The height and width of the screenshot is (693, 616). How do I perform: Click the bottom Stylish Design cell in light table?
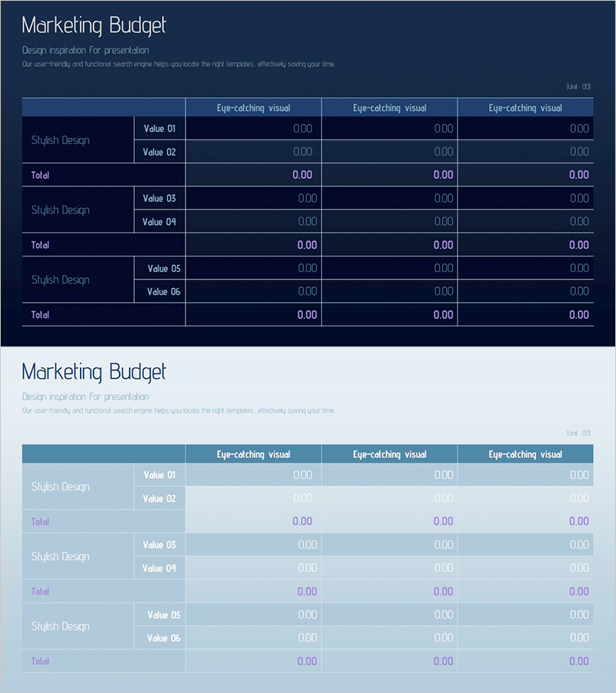click(60, 627)
